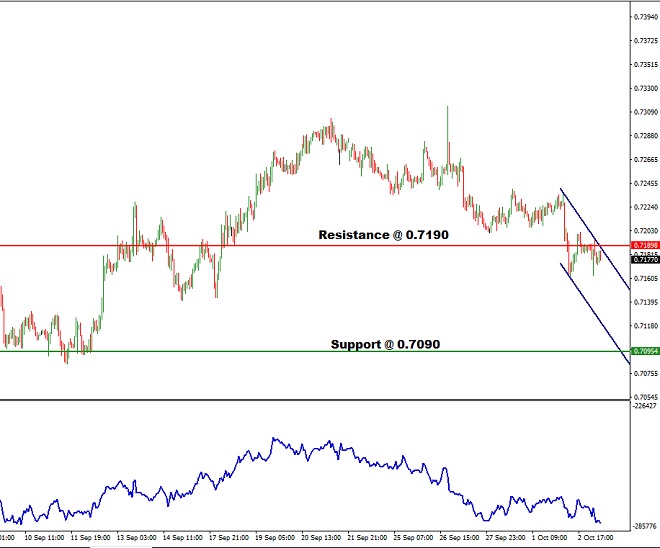Click the 0.72665 price axis label
The height and width of the screenshot is (548, 660).
(x=646, y=160)
